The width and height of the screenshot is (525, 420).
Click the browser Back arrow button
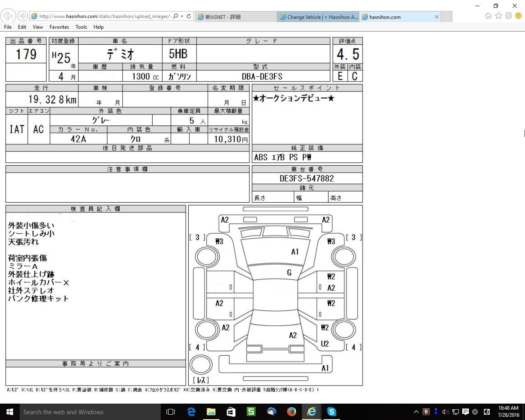click(x=8, y=16)
